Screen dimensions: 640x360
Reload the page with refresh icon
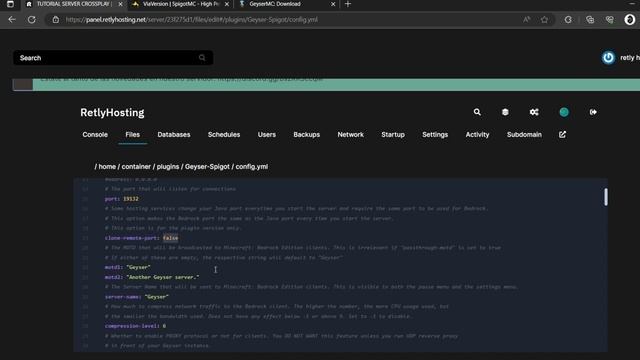point(31,20)
